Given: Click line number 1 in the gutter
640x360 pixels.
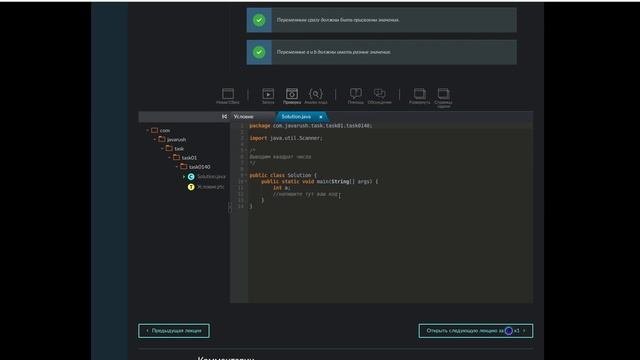Looking at the screenshot, I should point(242,126).
